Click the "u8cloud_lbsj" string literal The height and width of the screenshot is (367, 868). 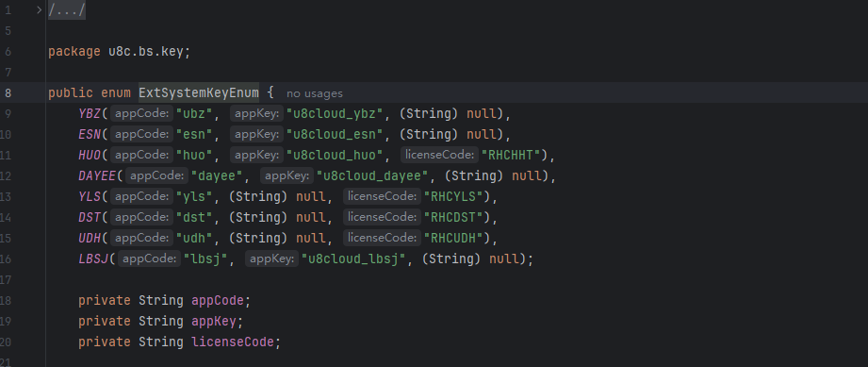coord(353,259)
